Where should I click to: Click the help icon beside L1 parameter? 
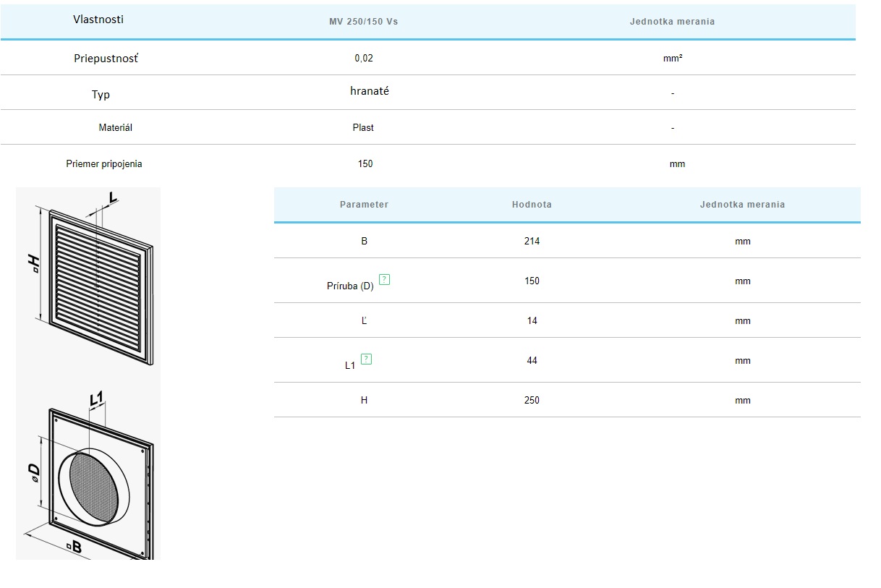click(366, 359)
